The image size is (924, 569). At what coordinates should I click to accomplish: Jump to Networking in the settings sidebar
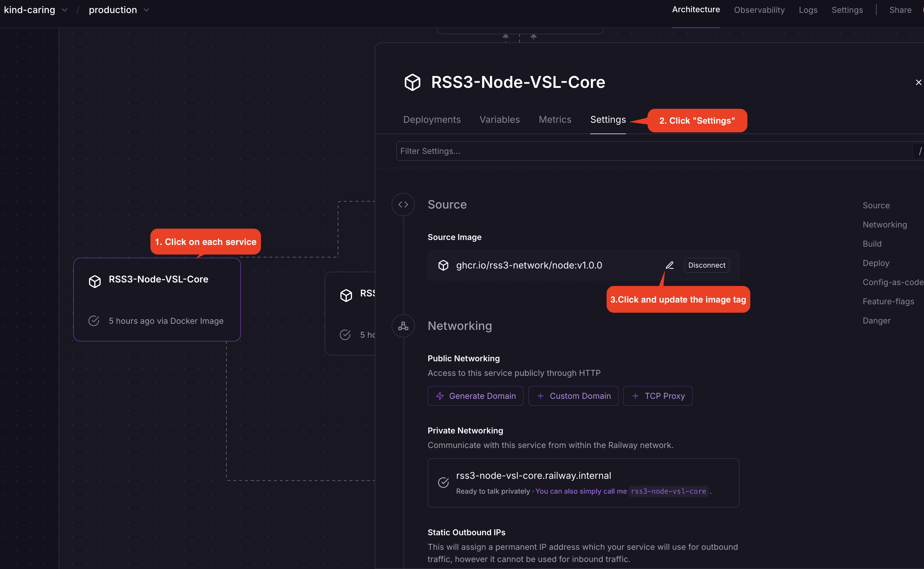(x=884, y=225)
